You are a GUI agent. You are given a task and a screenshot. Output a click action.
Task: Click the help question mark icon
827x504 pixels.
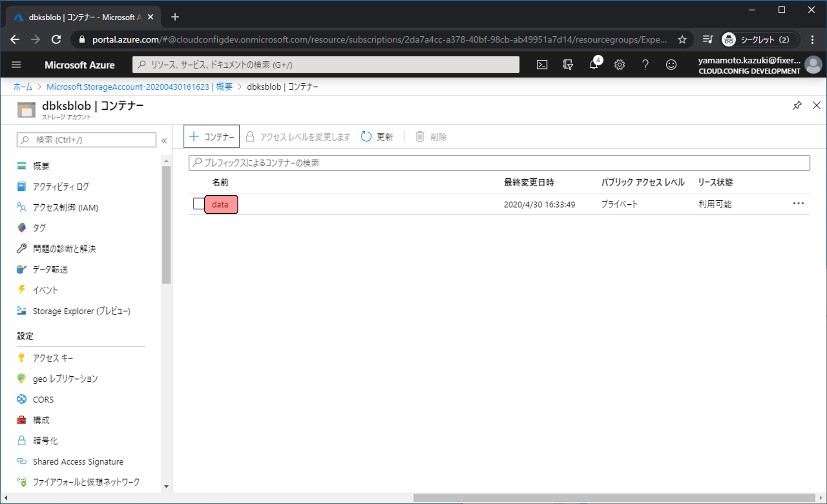[645, 65]
